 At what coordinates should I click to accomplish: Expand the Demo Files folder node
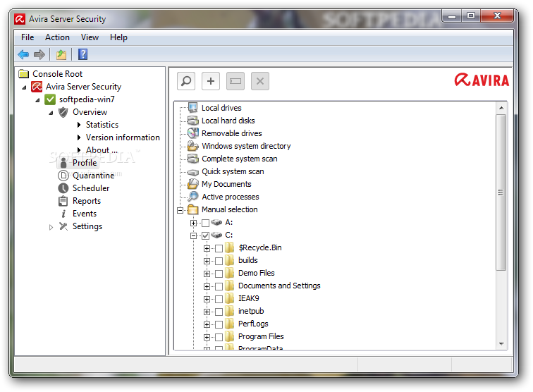point(207,274)
